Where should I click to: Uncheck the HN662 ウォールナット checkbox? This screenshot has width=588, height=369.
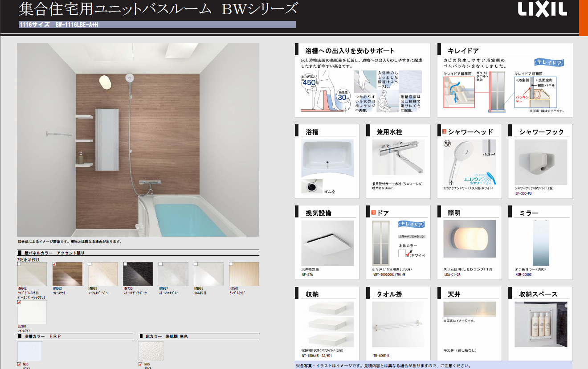pos(54,264)
